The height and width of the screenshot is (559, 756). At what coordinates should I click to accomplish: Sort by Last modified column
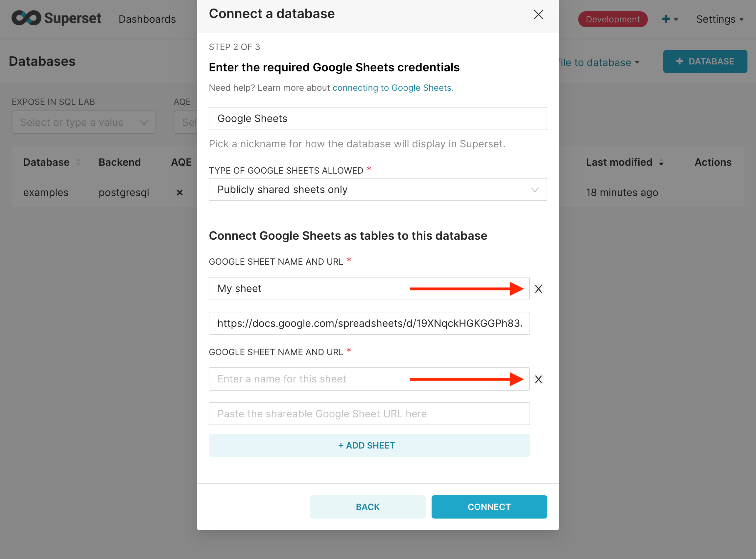pyautogui.click(x=661, y=163)
